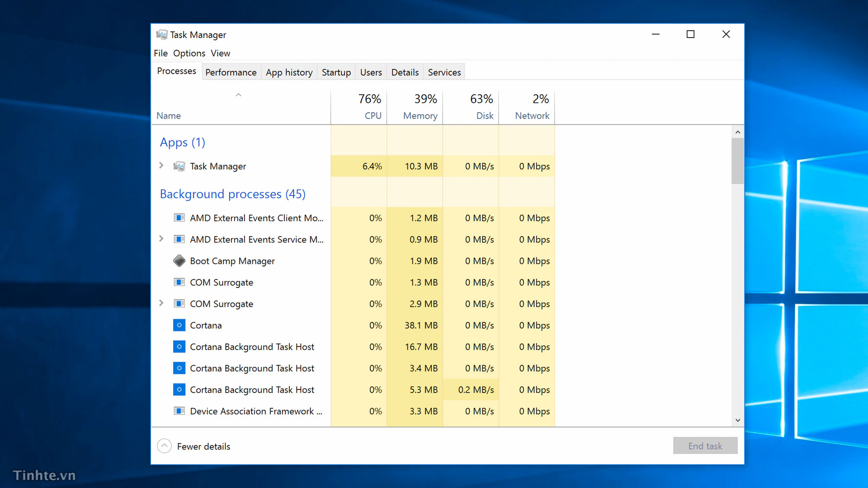
Task: Select Device Association Framework process
Action: pos(353,411)
